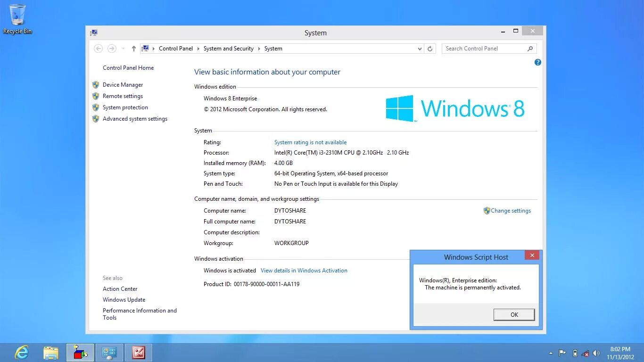644x362 pixels.
Task: Open Action Center link
Action: pyautogui.click(x=120, y=289)
